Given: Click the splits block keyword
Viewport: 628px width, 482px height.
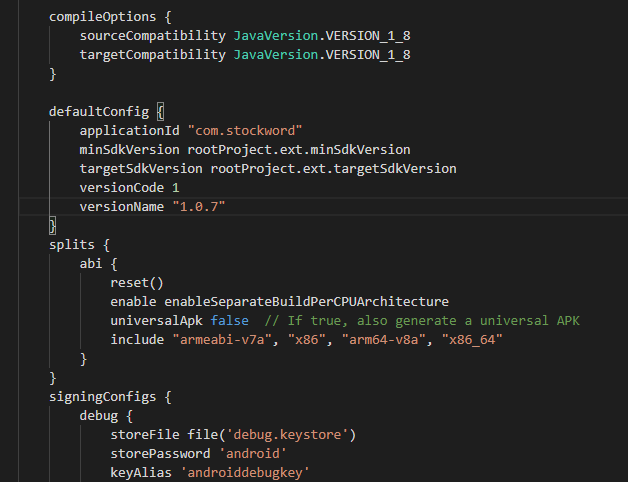Looking at the screenshot, I should pyautogui.click(x=71, y=244).
